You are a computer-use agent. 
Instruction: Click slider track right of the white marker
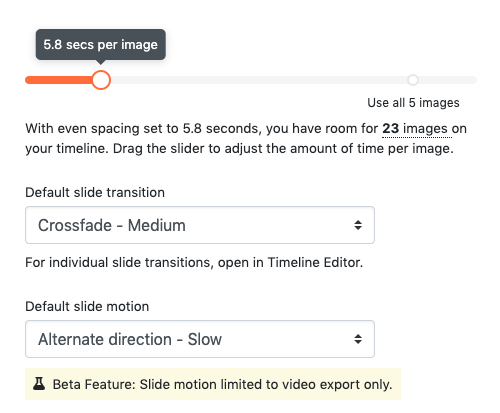448,80
